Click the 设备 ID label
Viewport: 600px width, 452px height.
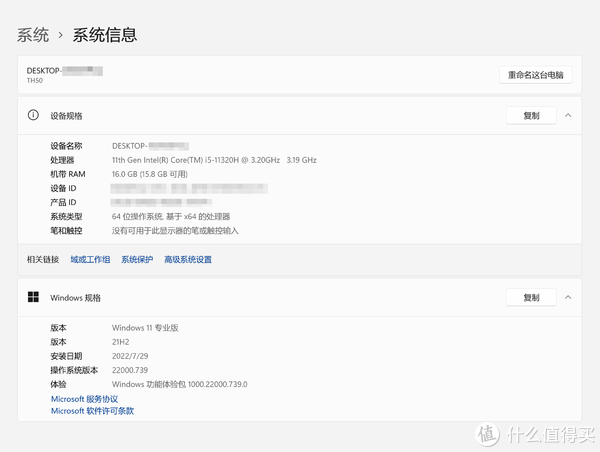(x=63, y=188)
